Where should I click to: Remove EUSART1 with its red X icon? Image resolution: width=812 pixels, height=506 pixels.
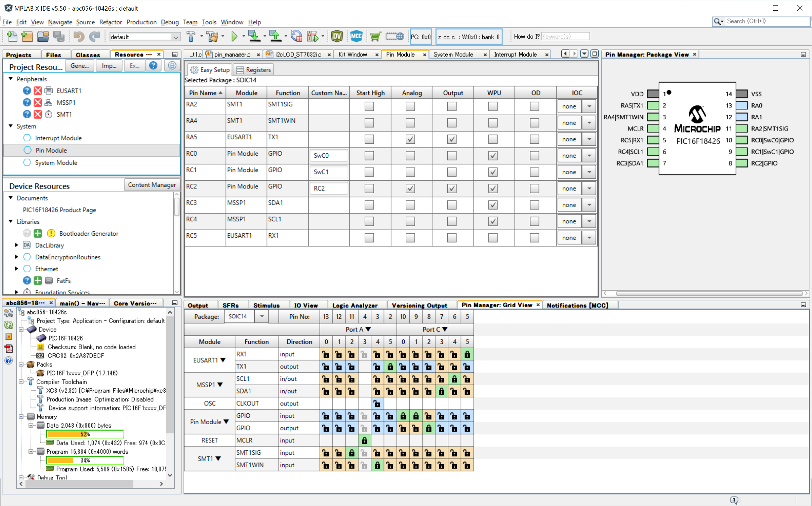[x=38, y=91]
